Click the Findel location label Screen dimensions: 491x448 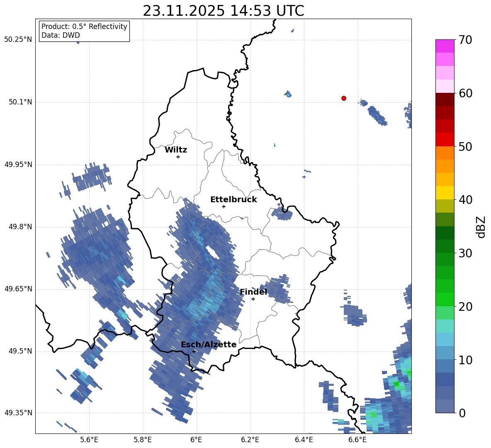click(253, 292)
